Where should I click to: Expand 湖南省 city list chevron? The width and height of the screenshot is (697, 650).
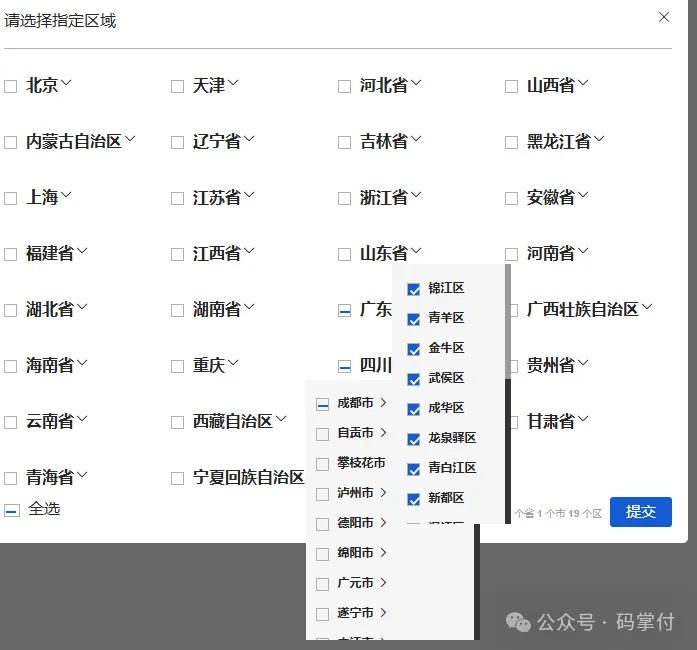coord(249,306)
